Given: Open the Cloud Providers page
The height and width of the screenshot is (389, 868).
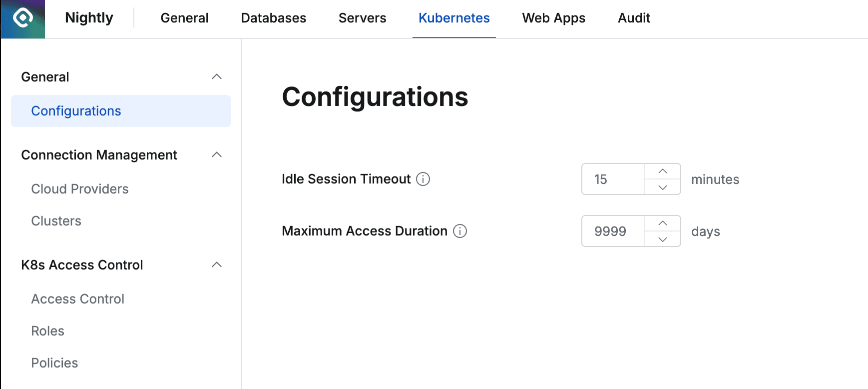Looking at the screenshot, I should point(79,189).
